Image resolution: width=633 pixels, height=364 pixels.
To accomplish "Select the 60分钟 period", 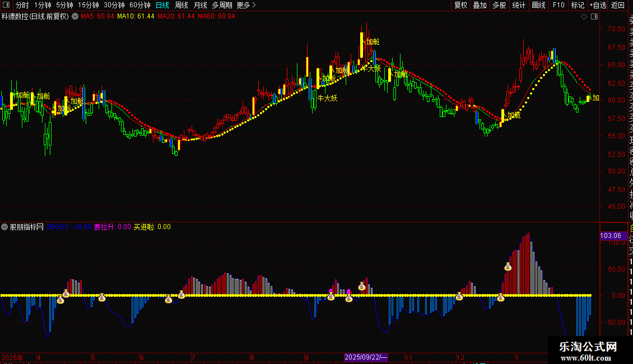I will tap(140, 5).
